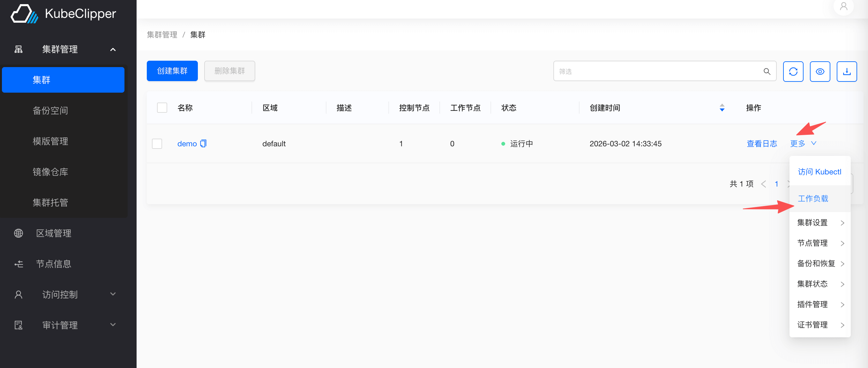Screen dimensions: 868x368
Task: Sort by 创建时间 using sort arrows
Action: 722,108
